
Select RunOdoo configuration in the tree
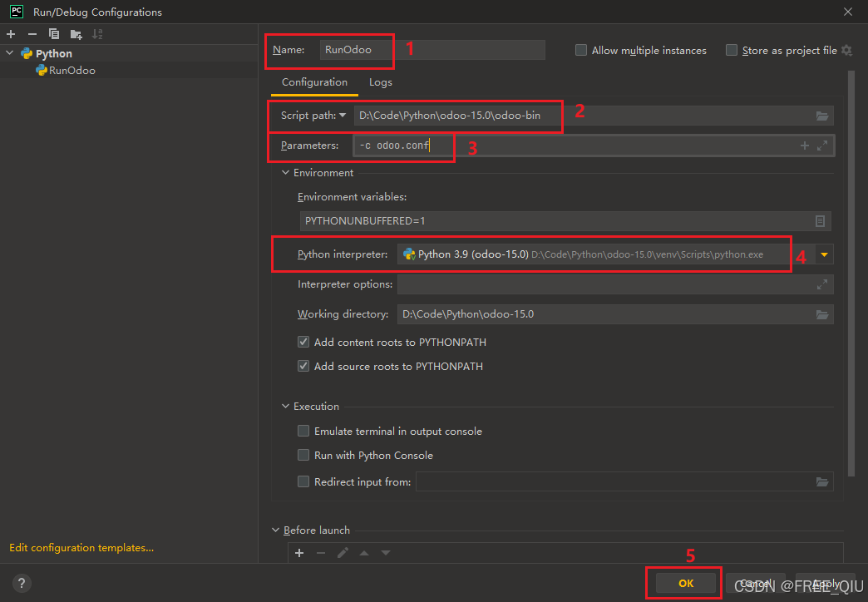click(72, 71)
